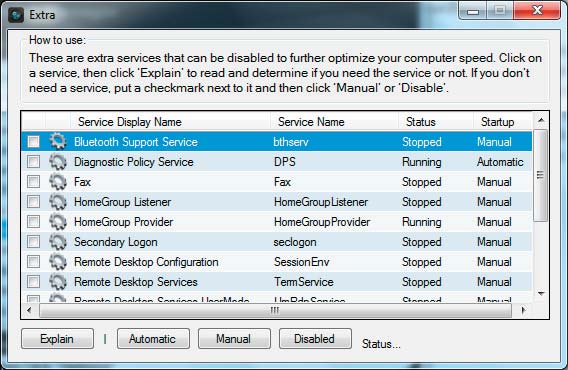568x370 pixels.
Task: Click the horizontal scrollbar thumb
Action: click(275, 311)
